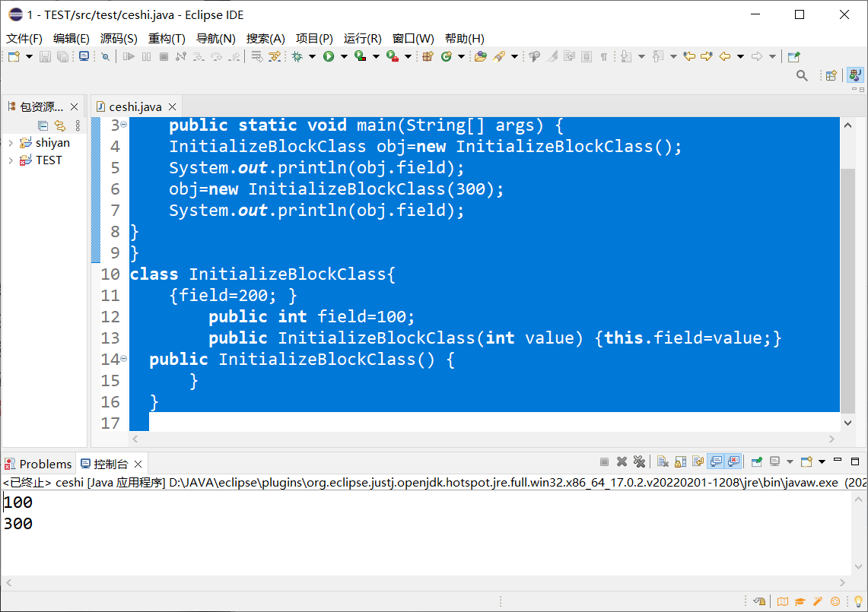868x612 pixels.
Task: Collapse constructor fold at line 14
Action: [124, 359]
